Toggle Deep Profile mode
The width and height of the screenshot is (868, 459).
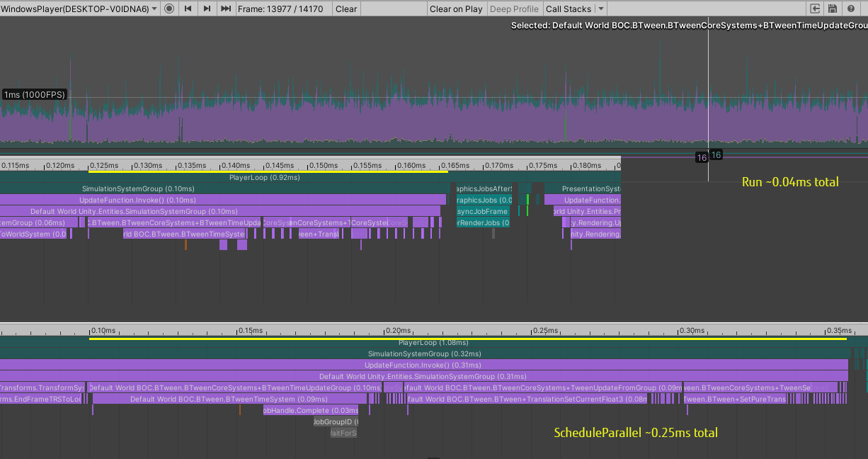(x=514, y=8)
